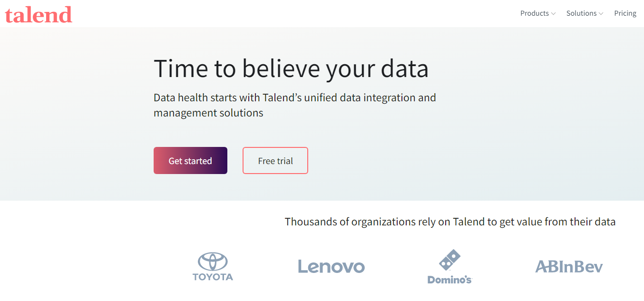
Task: Click the 'management solutions' subtitle line
Action: (x=208, y=113)
